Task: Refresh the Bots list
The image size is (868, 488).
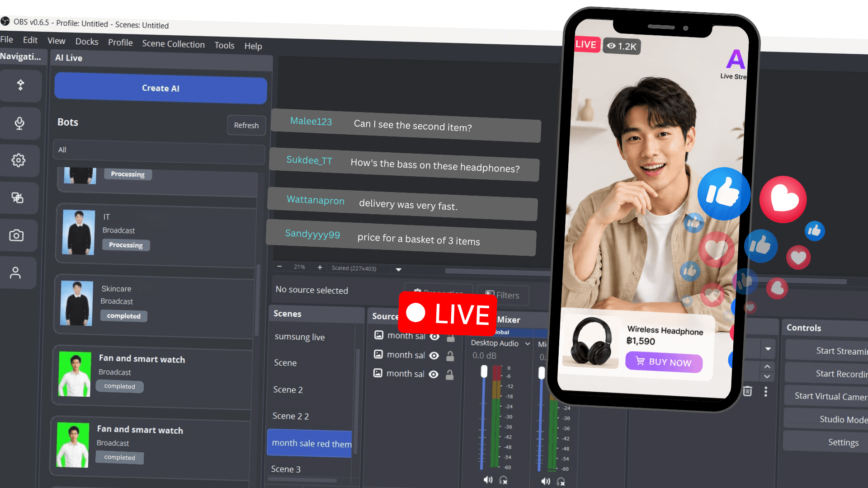Action: pos(246,125)
